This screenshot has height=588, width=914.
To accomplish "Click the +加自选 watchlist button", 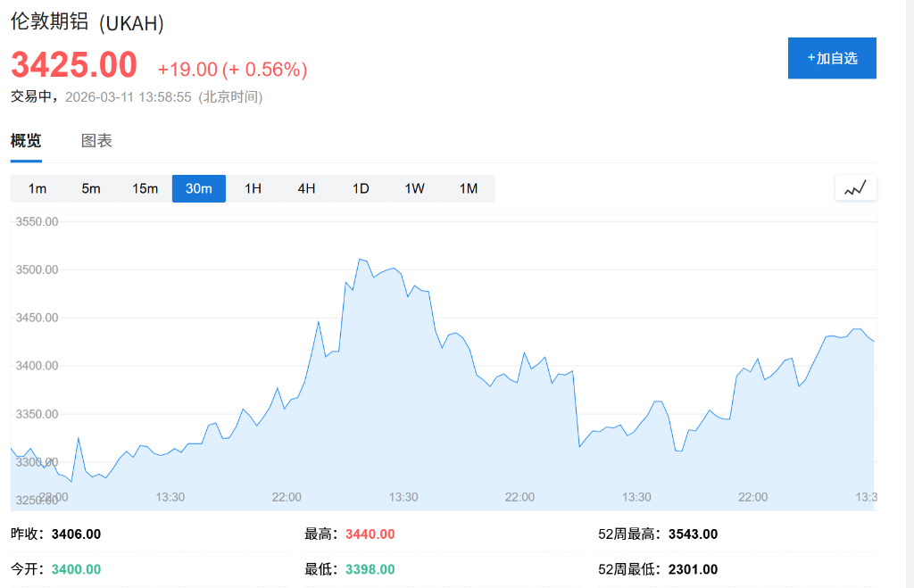I will point(832,57).
